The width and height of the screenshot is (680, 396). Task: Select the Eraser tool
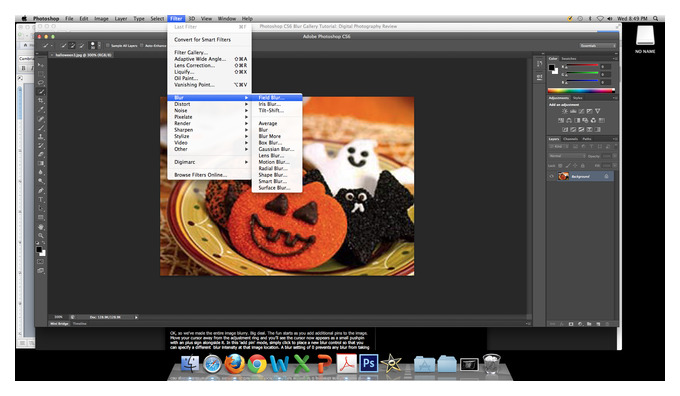41,154
